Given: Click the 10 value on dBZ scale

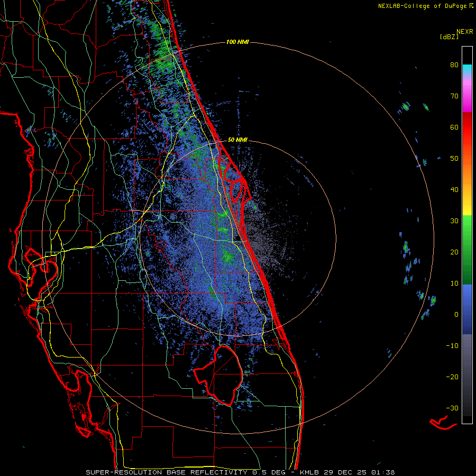Looking at the screenshot, I should 454,283.
